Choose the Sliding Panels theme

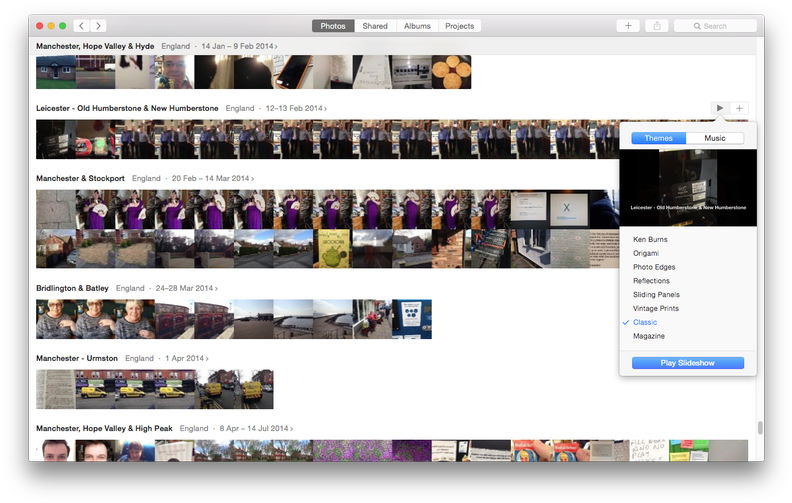tap(656, 294)
